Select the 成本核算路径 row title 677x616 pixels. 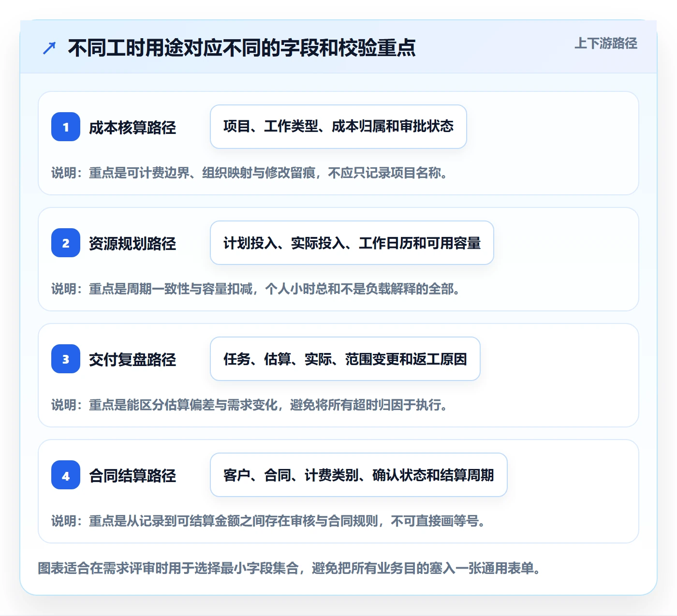[132, 128]
